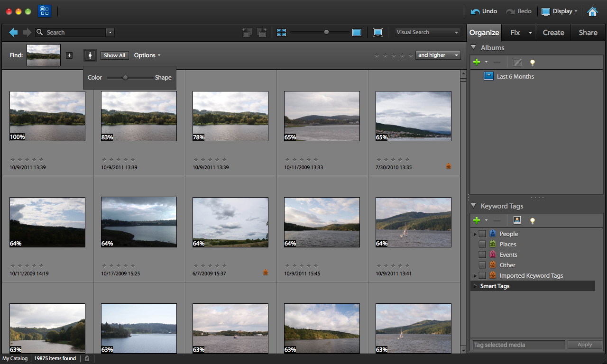
Task: Click Undo
Action: click(484, 11)
